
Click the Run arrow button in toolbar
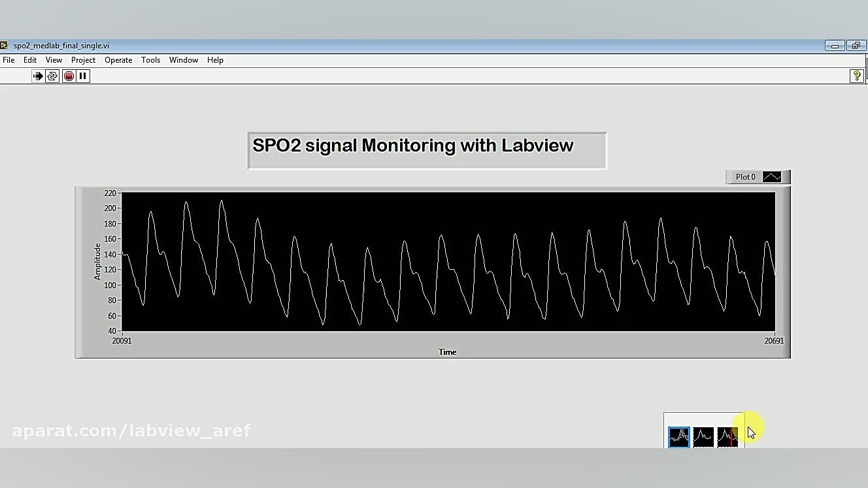(37, 76)
